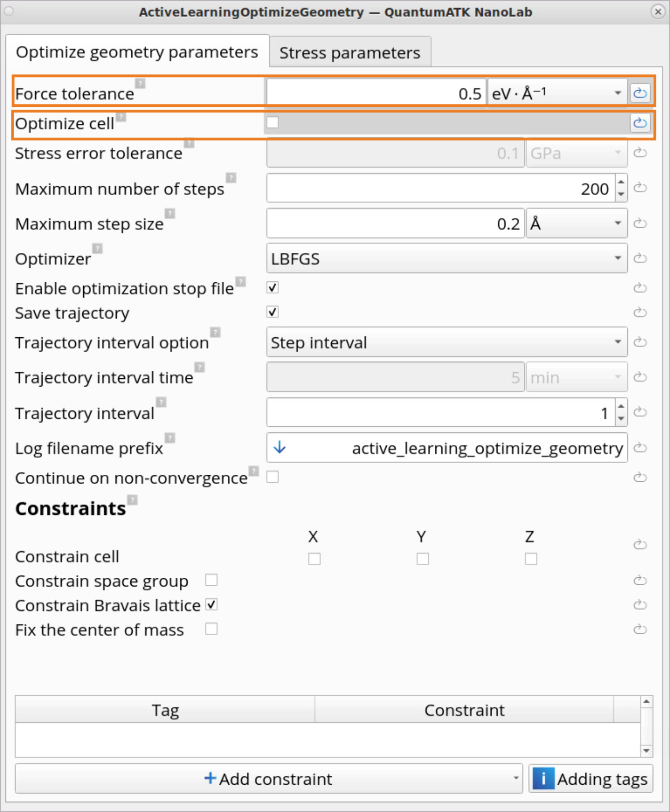Viewport: 670px width, 812px height.
Task: Reset Force tolerance to default
Action: tap(640, 93)
